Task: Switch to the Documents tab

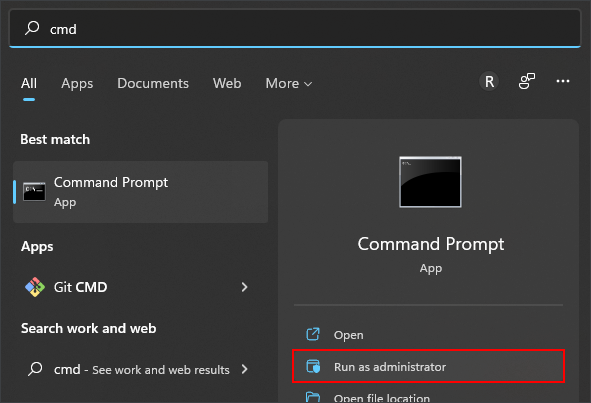Action: tap(153, 83)
